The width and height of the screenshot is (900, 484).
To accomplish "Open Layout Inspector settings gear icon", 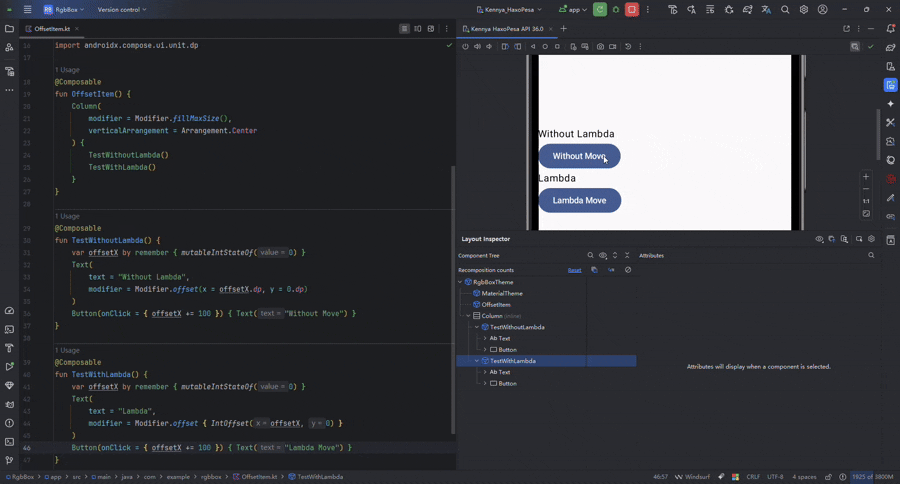I will (871, 239).
